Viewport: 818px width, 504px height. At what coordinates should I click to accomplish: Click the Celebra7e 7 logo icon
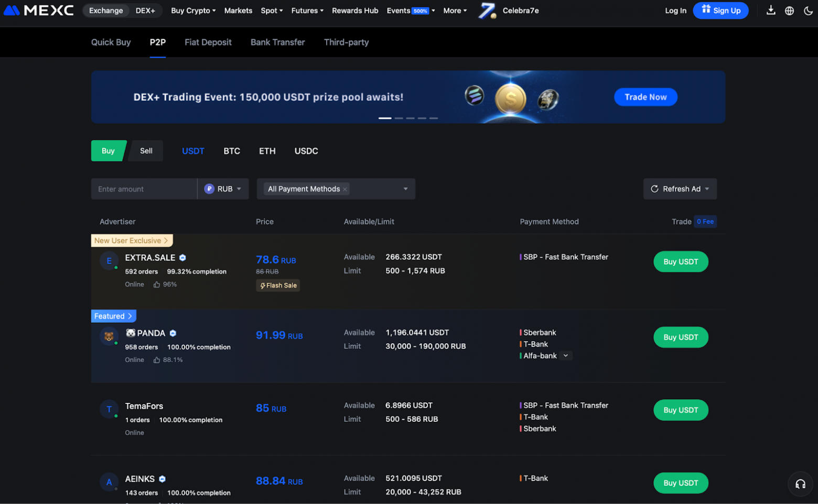(x=487, y=10)
